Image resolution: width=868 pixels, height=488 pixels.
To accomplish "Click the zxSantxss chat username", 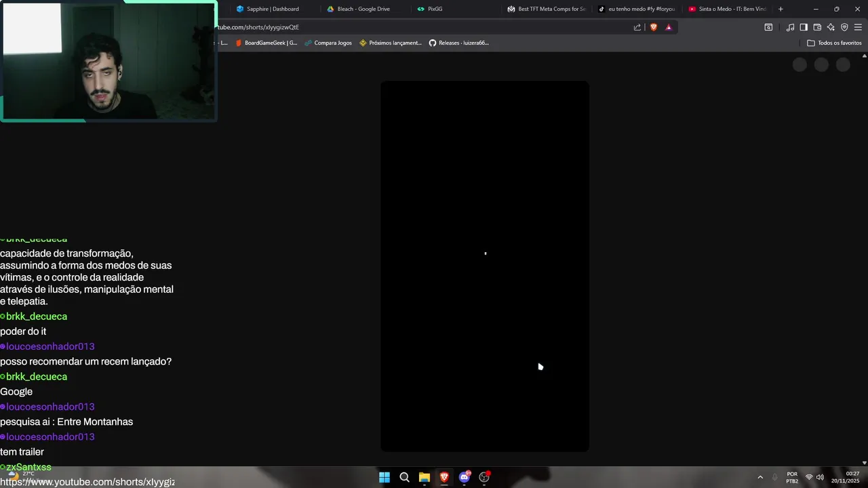I will [28, 467].
